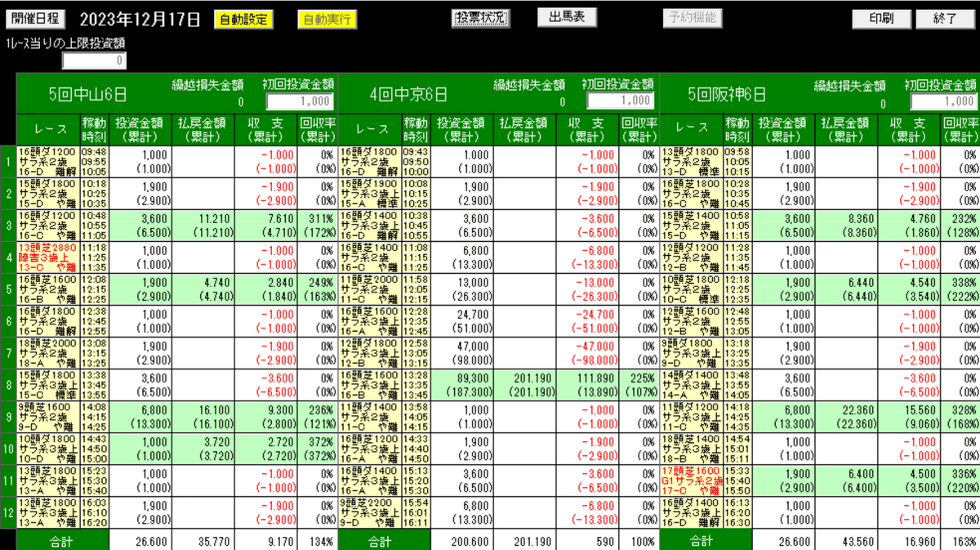The image size is (980, 550).
Task: Click the 中京 race 8 payout 201.190
Action: [x=525, y=385]
